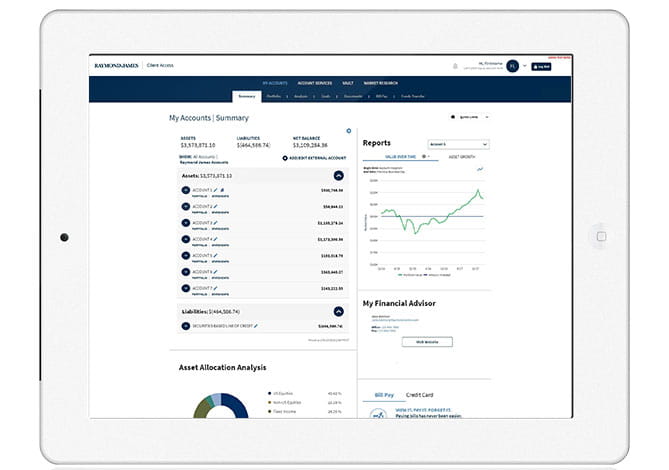Click the Raymond James logo

pyautogui.click(x=116, y=66)
